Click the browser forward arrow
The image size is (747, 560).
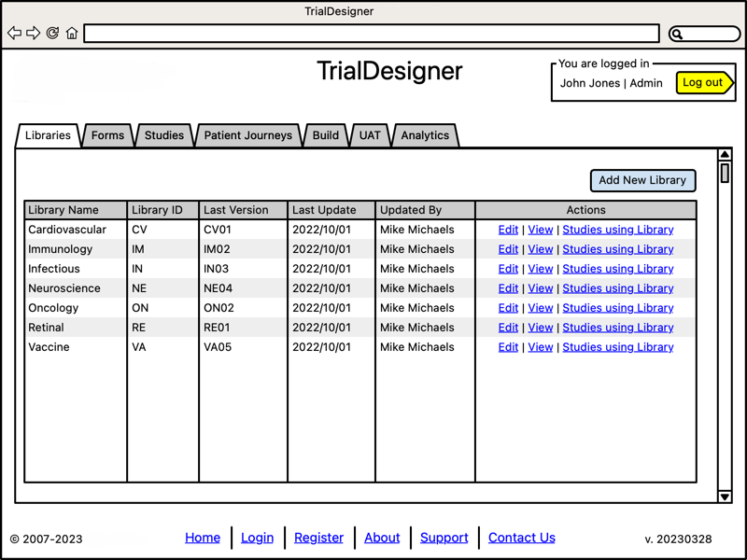tap(35, 33)
